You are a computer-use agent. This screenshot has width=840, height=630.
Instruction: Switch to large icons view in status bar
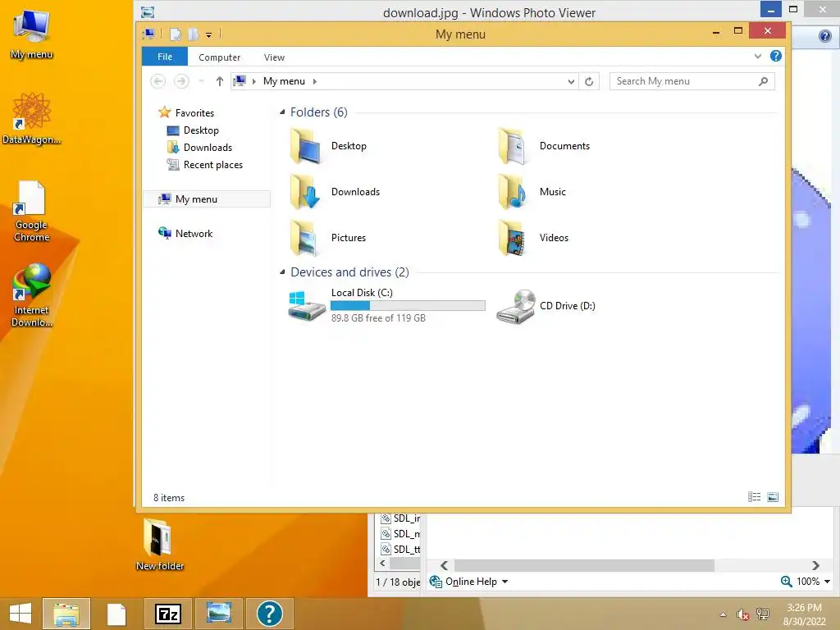773,497
